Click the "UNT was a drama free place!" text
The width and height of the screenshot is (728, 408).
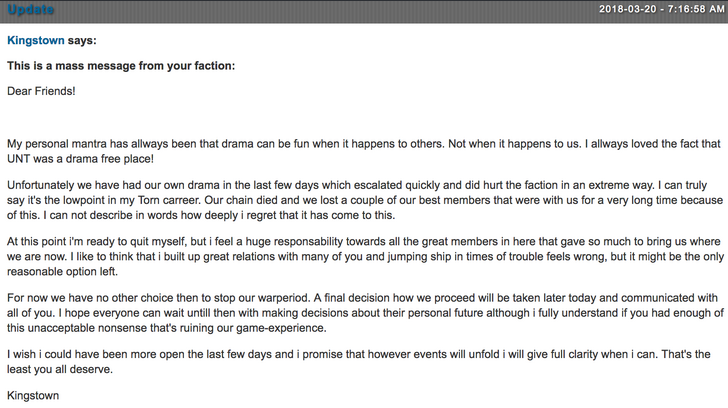(x=80, y=159)
